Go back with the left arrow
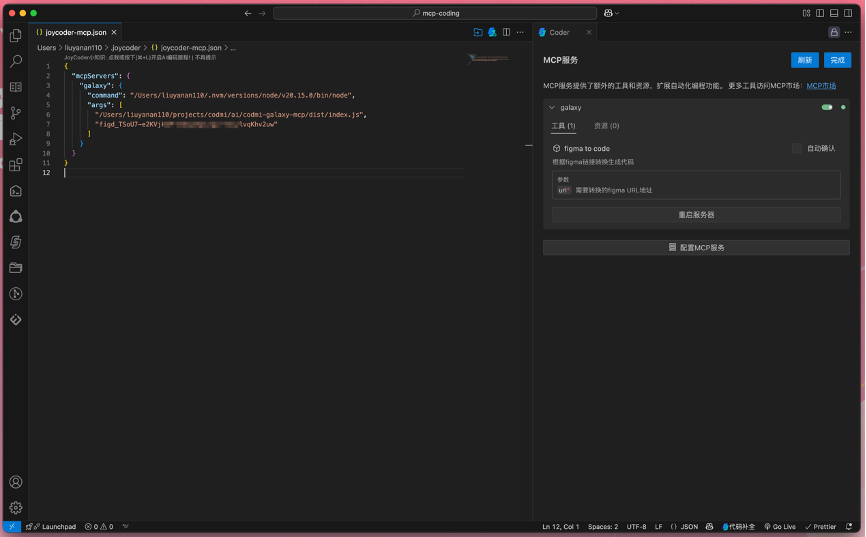866x537 pixels. coord(248,13)
